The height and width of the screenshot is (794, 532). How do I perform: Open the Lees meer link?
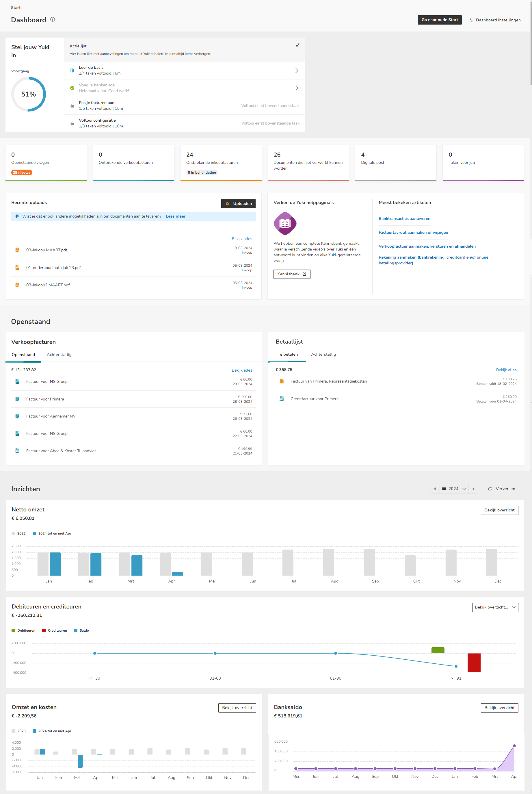[x=176, y=216]
